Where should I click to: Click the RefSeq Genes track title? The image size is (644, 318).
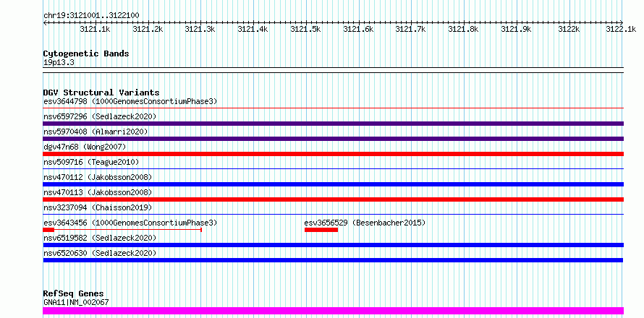(x=74, y=294)
